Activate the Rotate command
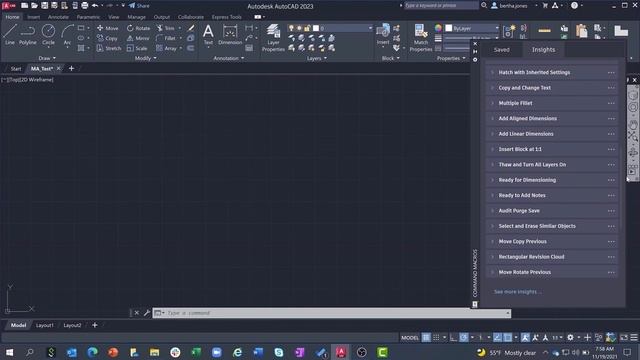The width and height of the screenshot is (640, 360). [x=138, y=28]
